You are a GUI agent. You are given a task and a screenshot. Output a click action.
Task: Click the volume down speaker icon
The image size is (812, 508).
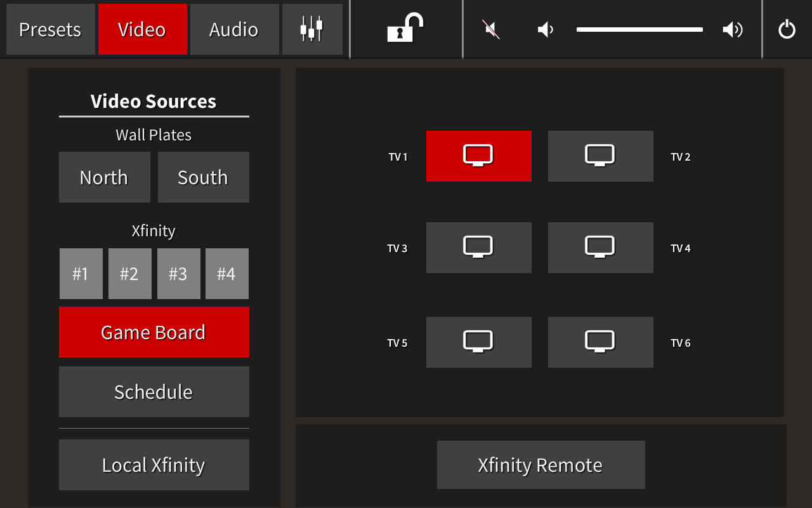point(546,30)
